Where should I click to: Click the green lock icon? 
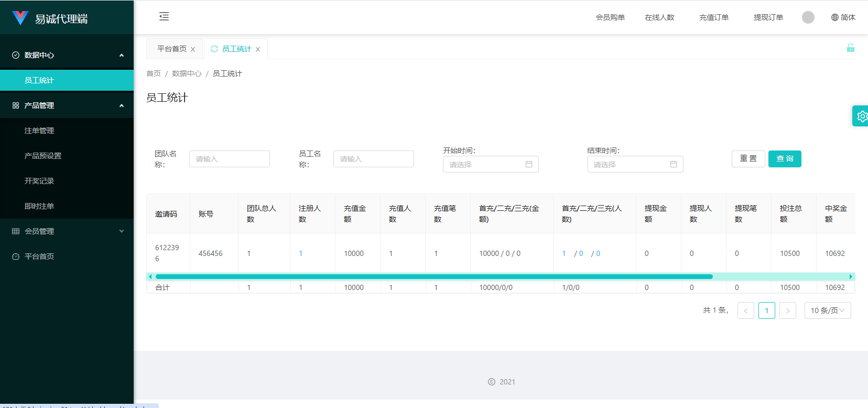pyautogui.click(x=850, y=48)
